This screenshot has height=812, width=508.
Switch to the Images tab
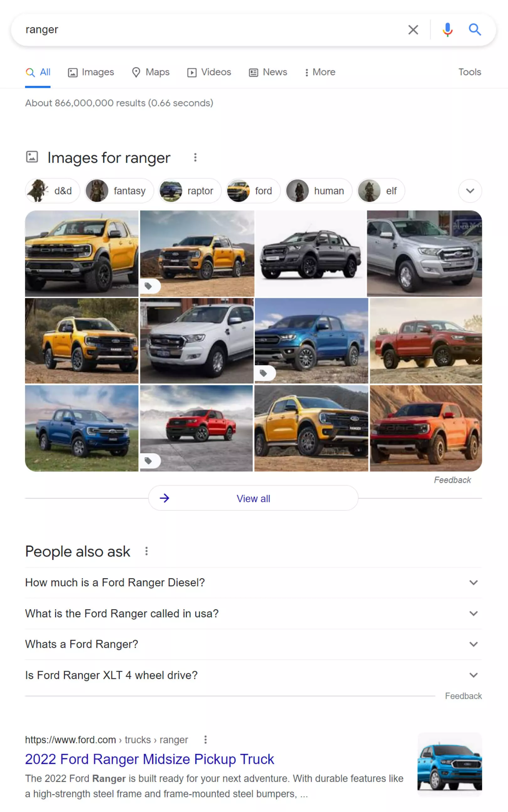91,72
